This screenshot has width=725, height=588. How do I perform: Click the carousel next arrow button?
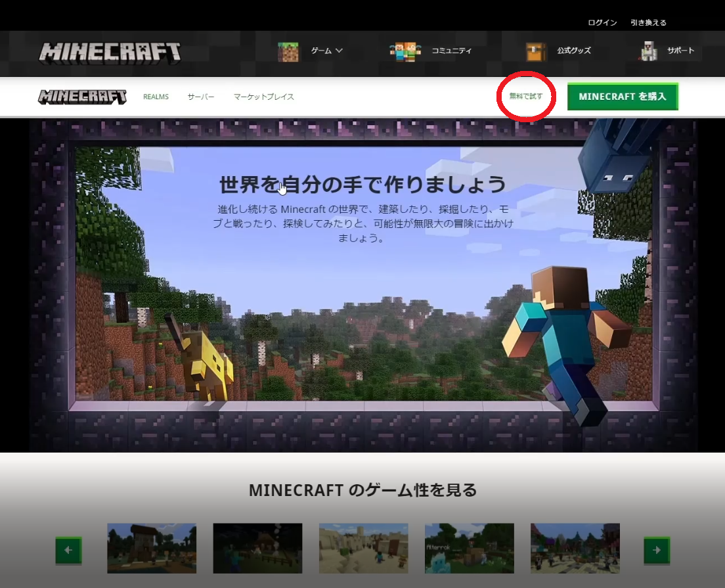click(x=657, y=550)
